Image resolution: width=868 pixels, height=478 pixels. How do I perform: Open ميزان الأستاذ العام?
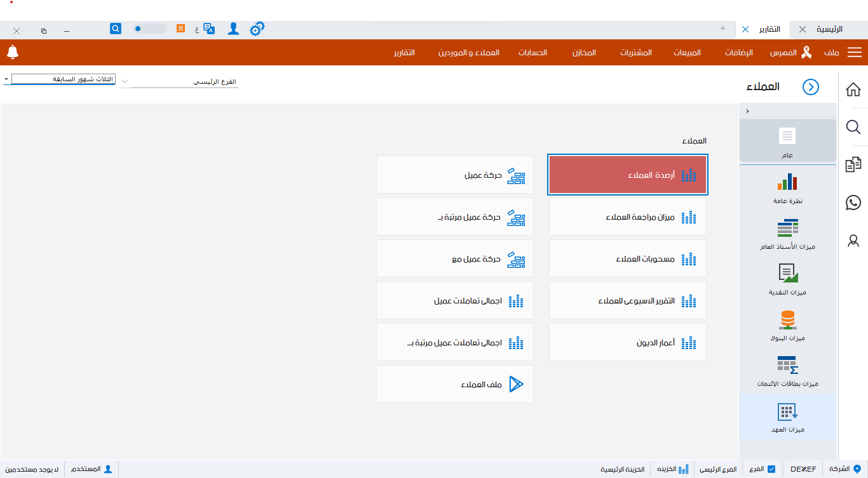(x=788, y=234)
